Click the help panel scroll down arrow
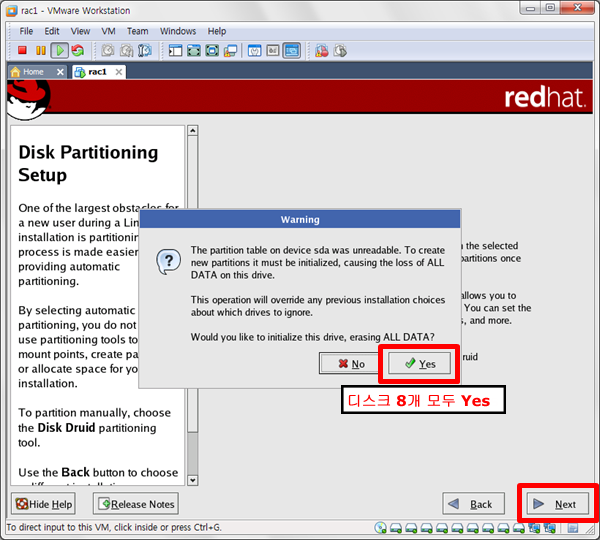 192,480
